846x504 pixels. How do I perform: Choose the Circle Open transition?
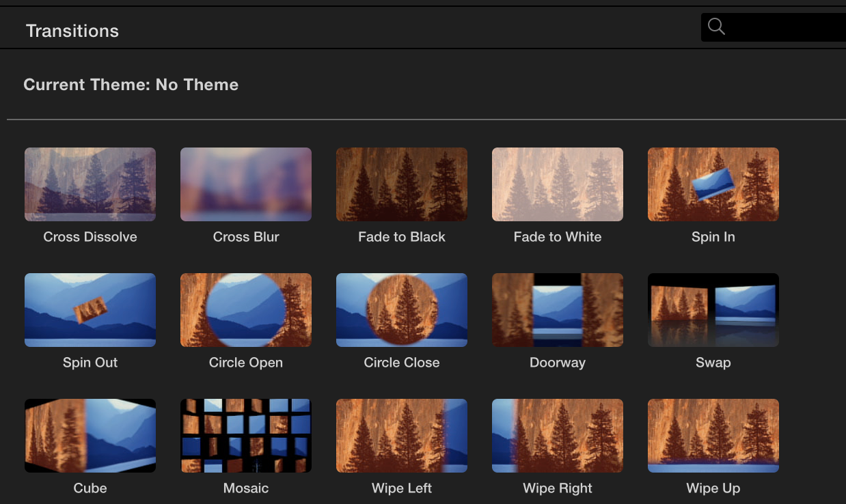click(x=246, y=310)
